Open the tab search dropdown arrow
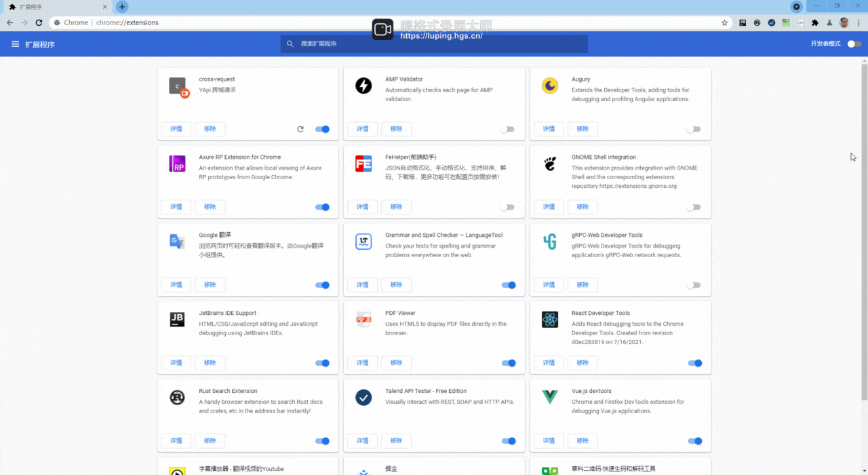Viewport: 868px width, 475px height. (x=797, y=7)
